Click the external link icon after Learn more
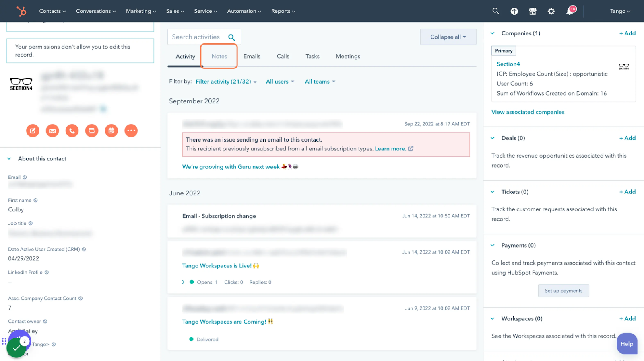This screenshot has height=361, width=644. click(x=411, y=148)
